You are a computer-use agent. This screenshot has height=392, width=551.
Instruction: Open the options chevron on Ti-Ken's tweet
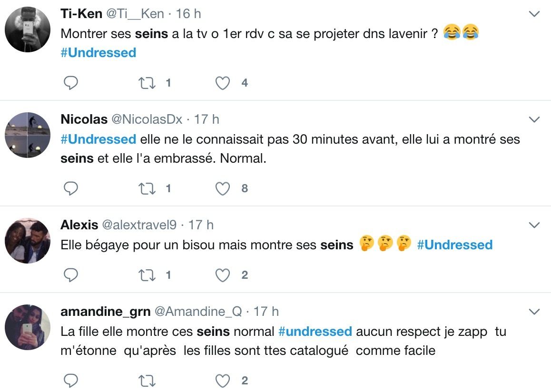(534, 15)
